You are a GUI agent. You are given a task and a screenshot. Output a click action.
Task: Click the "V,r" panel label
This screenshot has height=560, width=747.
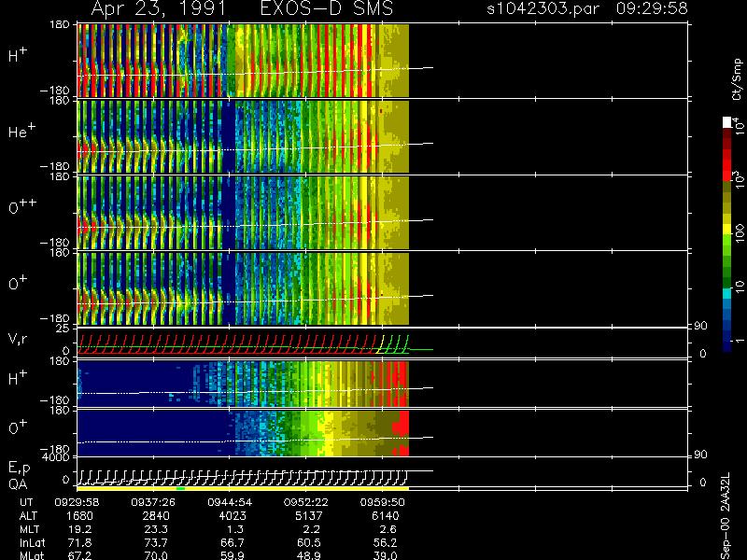pyautogui.click(x=19, y=339)
